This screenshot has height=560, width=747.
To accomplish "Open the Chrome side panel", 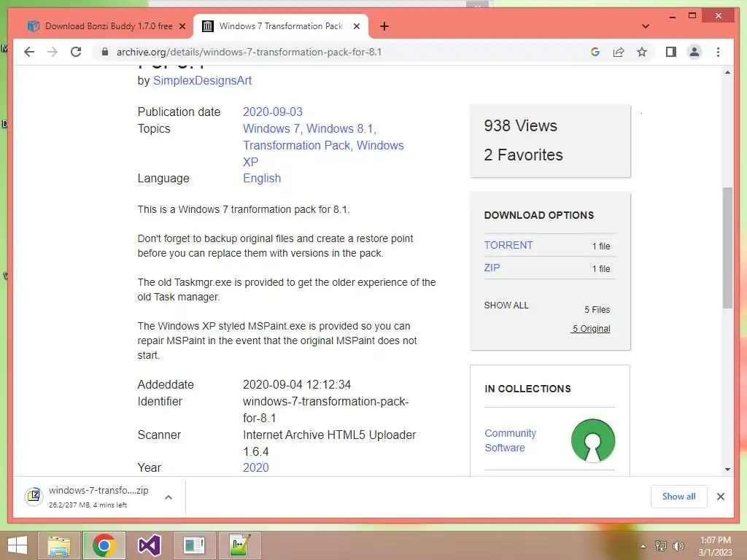I will point(671,52).
